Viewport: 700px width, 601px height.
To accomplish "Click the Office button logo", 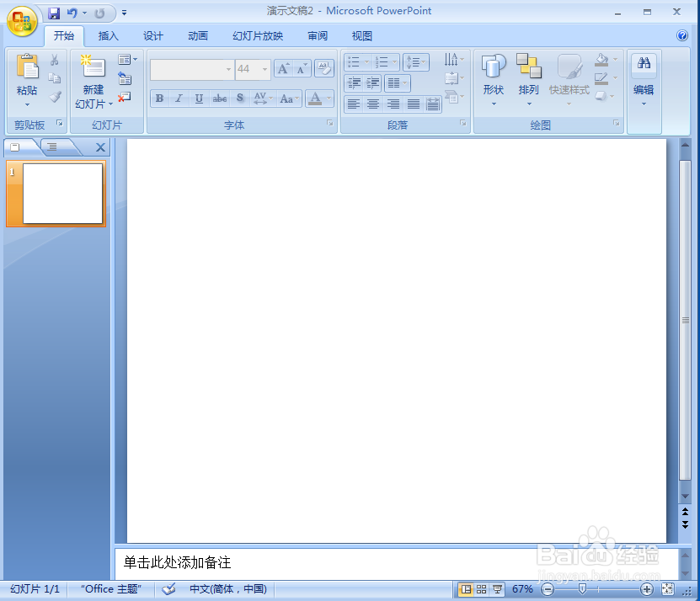I will pyautogui.click(x=22, y=21).
